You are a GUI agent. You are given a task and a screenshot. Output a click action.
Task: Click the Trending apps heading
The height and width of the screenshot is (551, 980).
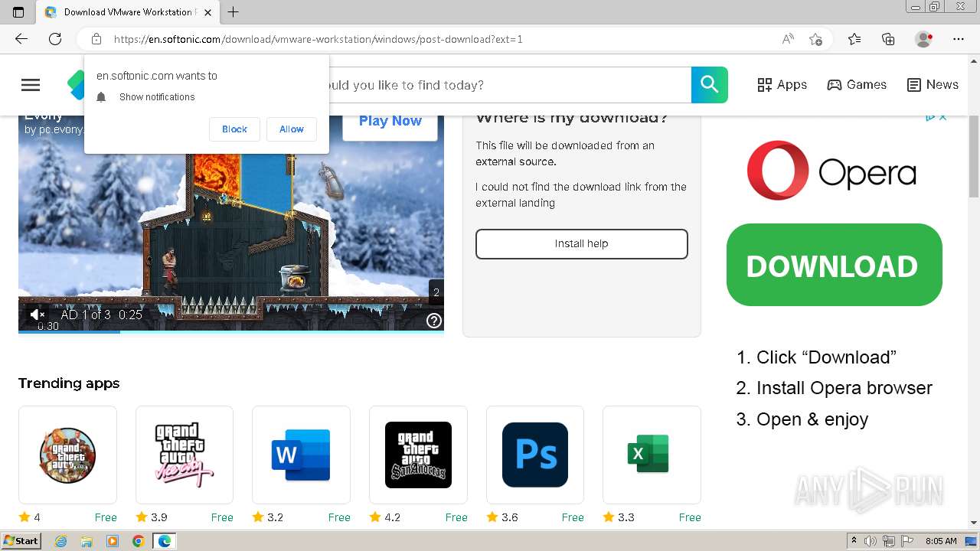click(69, 383)
